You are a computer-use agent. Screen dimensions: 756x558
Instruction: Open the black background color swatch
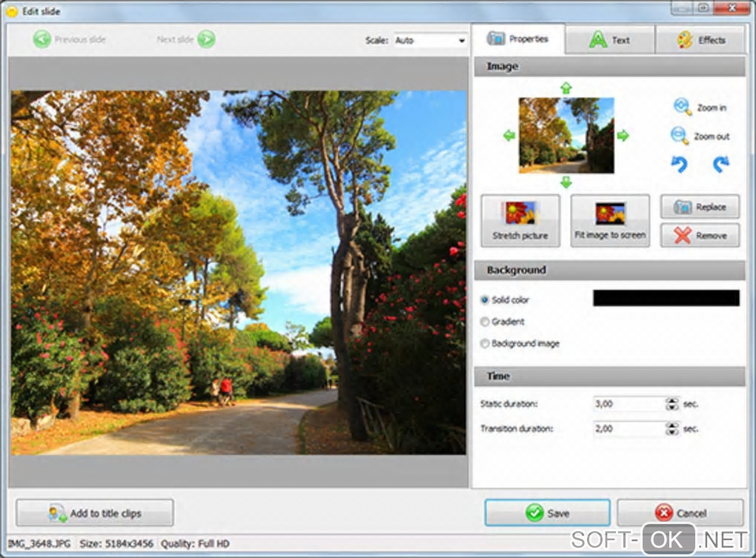(666, 298)
